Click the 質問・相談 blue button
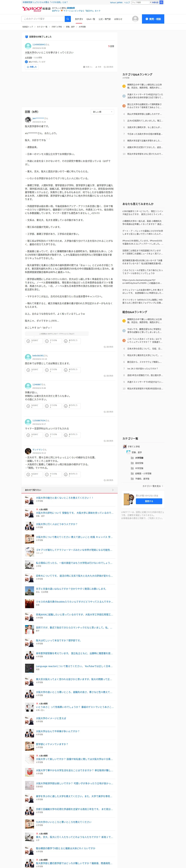The height and width of the screenshot is (868, 186). tap(153, 19)
